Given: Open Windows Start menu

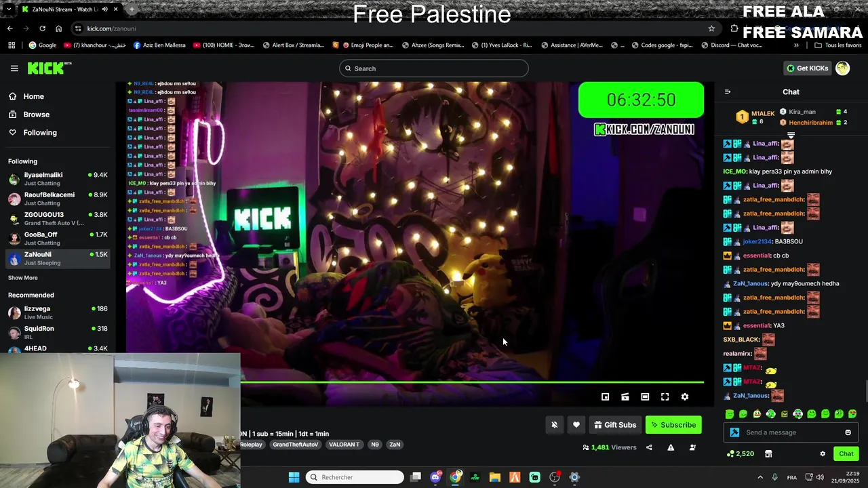Looking at the screenshot, I should tap(294, 477).
